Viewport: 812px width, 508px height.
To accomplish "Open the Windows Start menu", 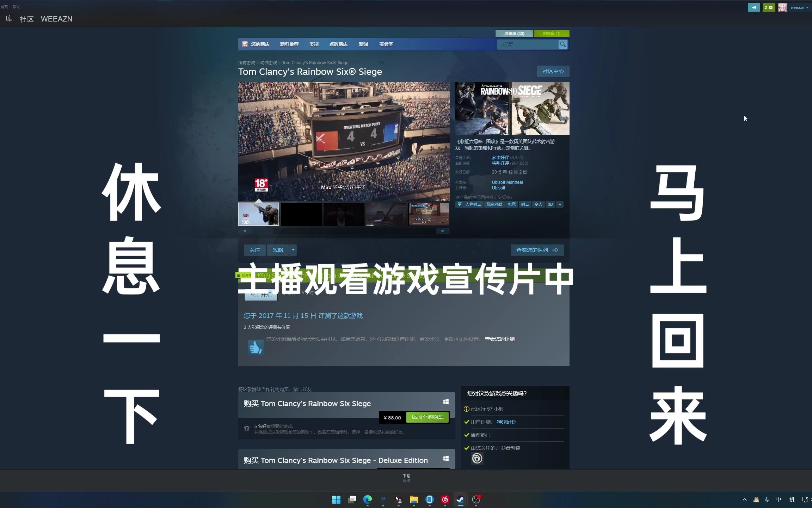I will point(336,500).
